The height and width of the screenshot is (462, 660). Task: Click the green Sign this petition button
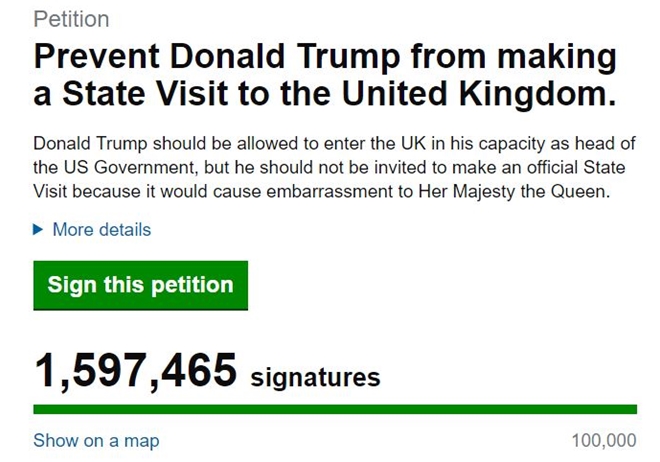(x=141, y=285)
